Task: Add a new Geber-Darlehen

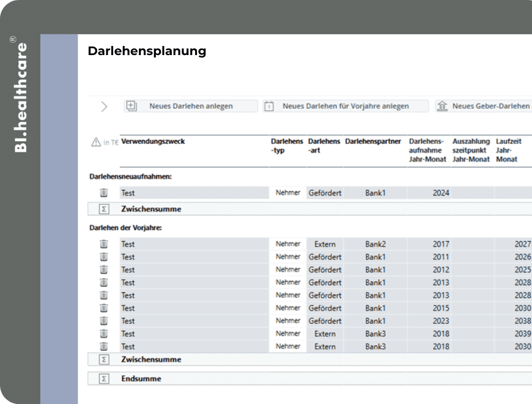Action: tap(484, 107)
